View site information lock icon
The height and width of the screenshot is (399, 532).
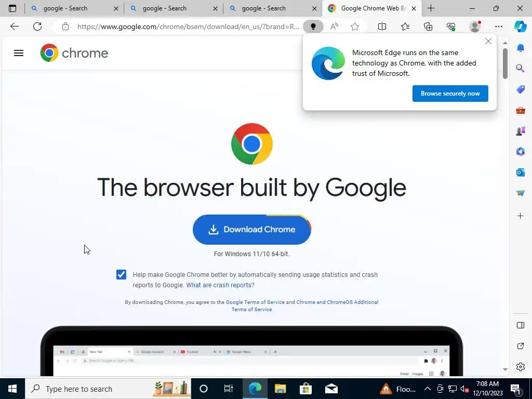65,26
